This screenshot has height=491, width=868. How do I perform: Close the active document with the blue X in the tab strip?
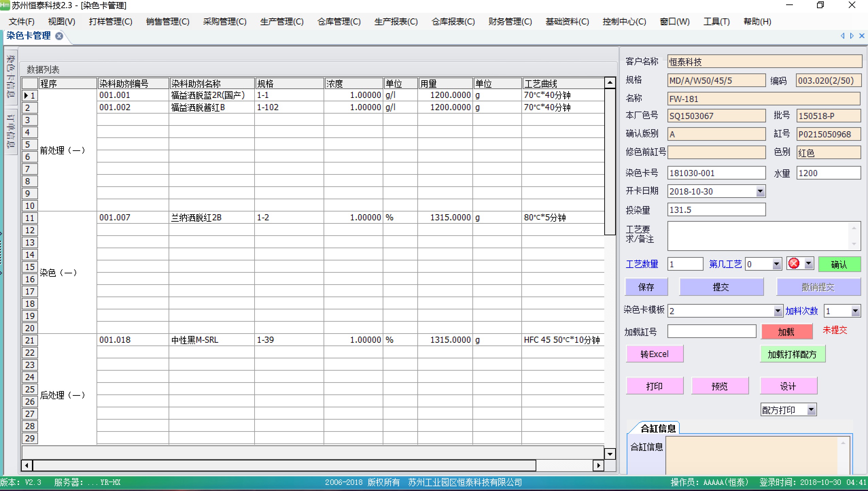pyautogui.click(x=862, y=36)
